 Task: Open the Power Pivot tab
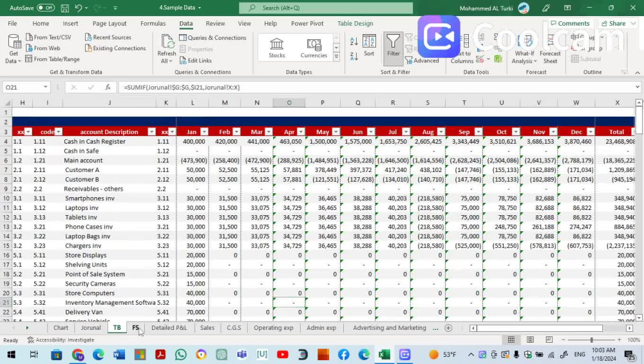(307, 23)
